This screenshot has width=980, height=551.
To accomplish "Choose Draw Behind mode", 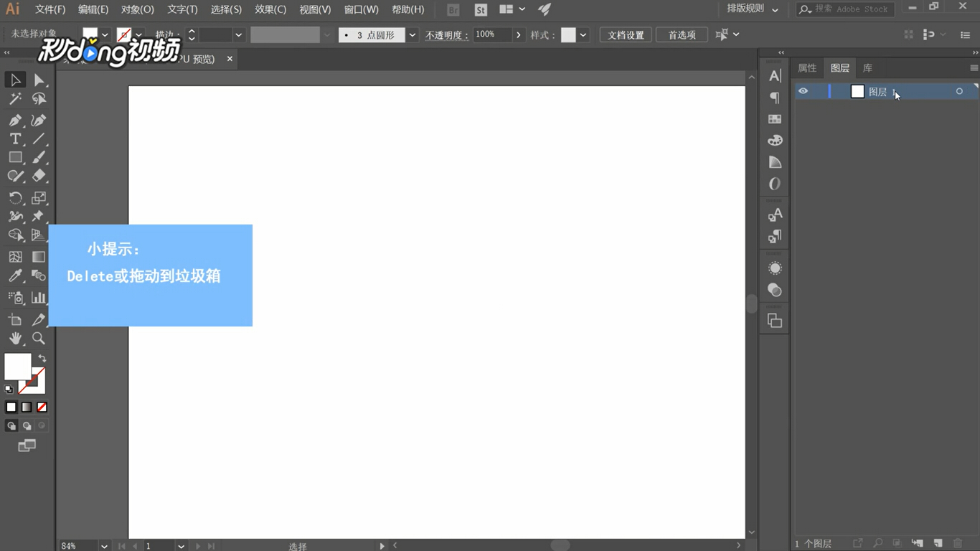I will click(x=27, y=425).
